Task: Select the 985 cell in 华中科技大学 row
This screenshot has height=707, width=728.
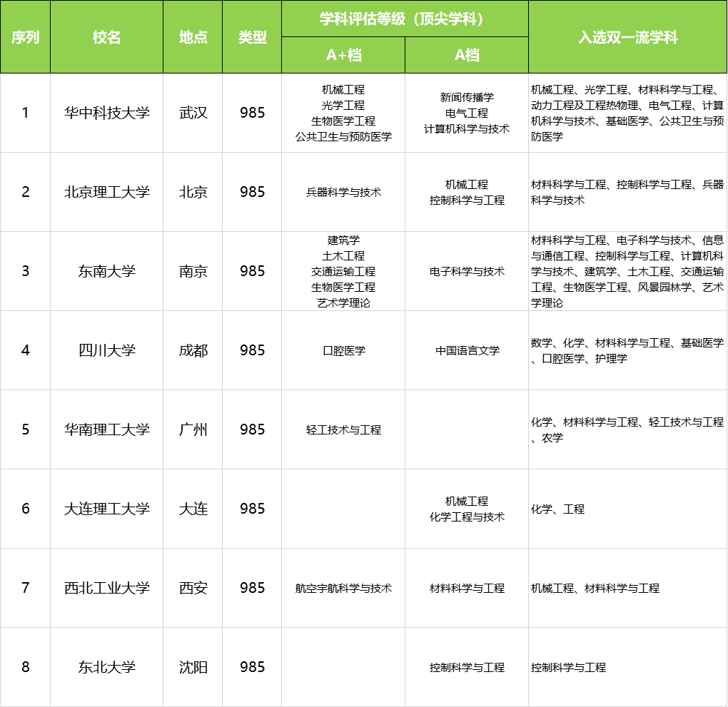Action: pos(252,113)
